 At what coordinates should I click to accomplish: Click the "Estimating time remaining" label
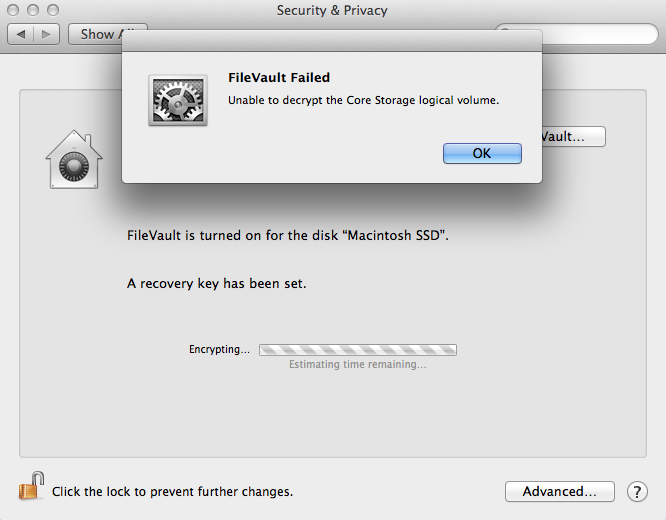coord(357,365)
